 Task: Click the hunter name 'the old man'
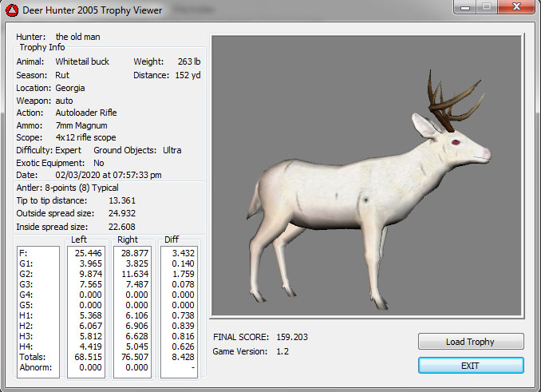point(79,37)
